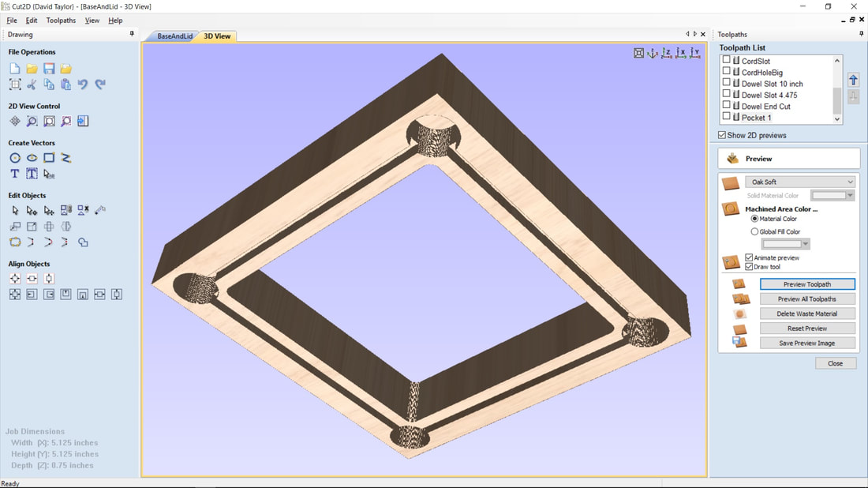The height and width of the screenshot is (488, 868).
Task: Disable the Animate preview checkbox
Action: [x=749, y=257]
